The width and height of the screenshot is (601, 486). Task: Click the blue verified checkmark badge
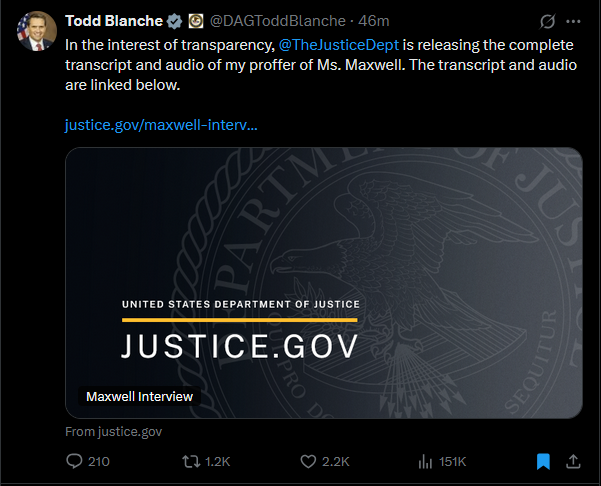(173, 21)
